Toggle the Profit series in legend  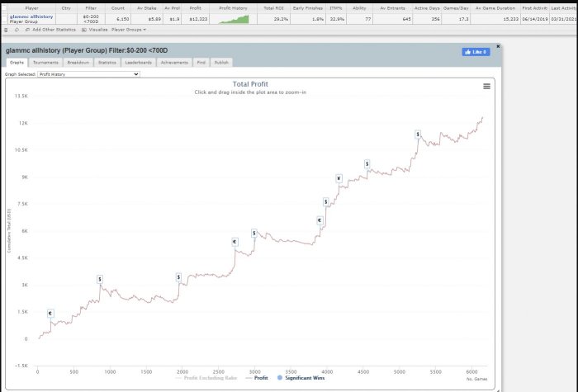coord(257,378)
